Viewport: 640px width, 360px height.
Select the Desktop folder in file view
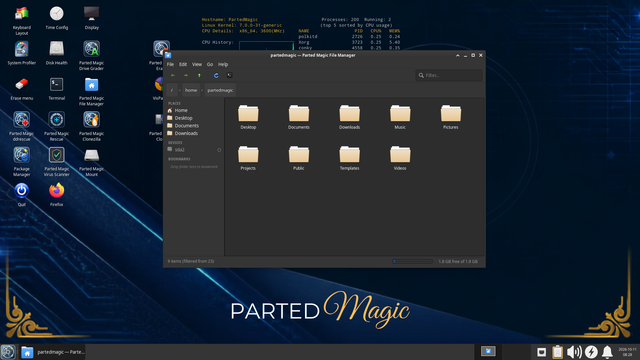click(x=248, y=117)
